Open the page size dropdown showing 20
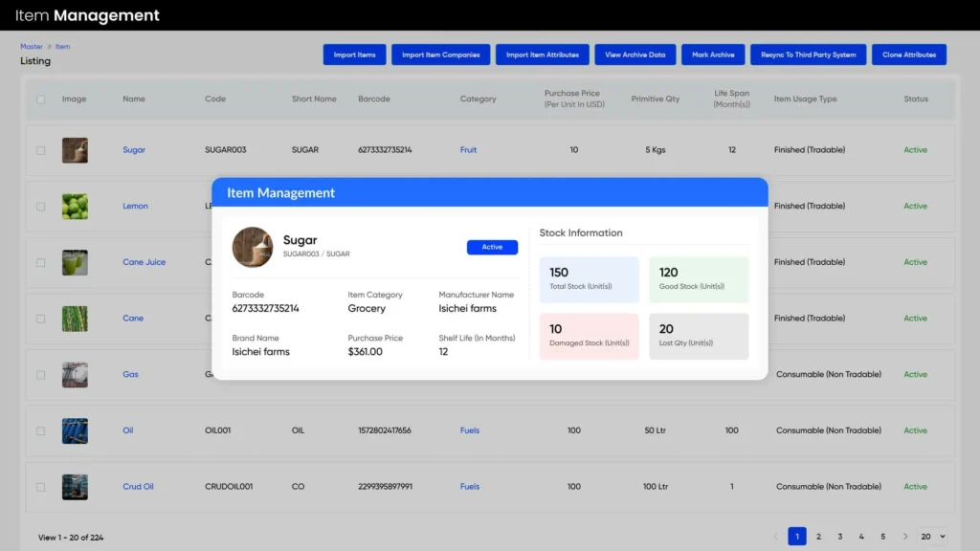 click(933, 537)
